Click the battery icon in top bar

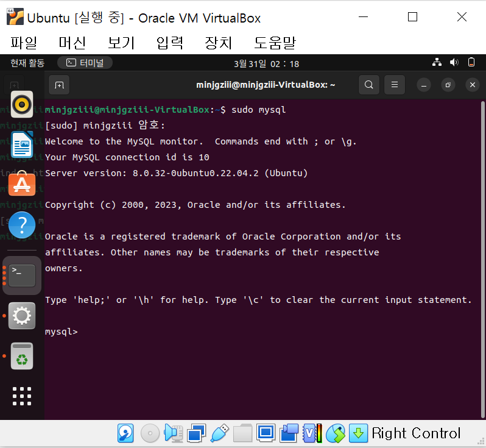(x=471, y=62)
